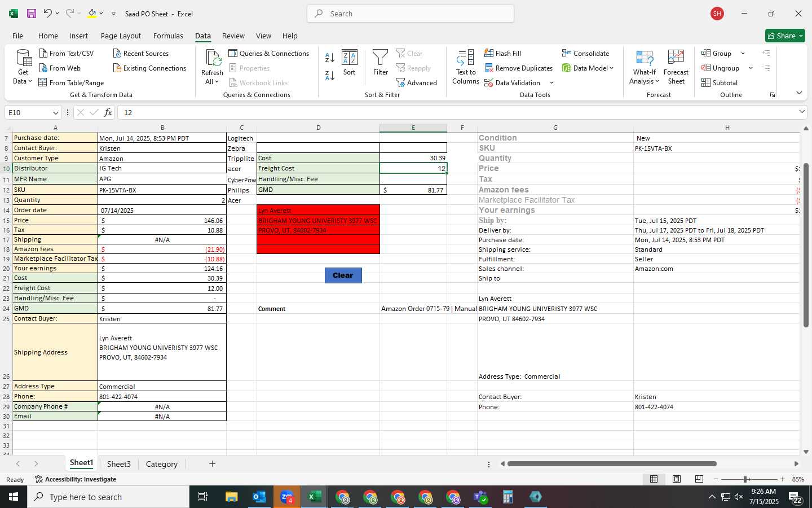This screenshot has width=812, height=508.
Task: Import data From Text/CSV
Action: [67, 53]
